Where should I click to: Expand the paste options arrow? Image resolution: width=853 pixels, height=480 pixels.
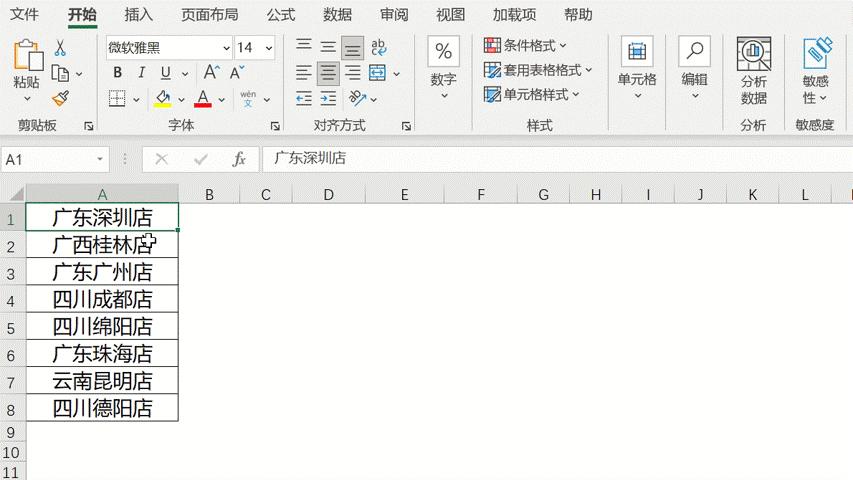click(x=27, y=99)
